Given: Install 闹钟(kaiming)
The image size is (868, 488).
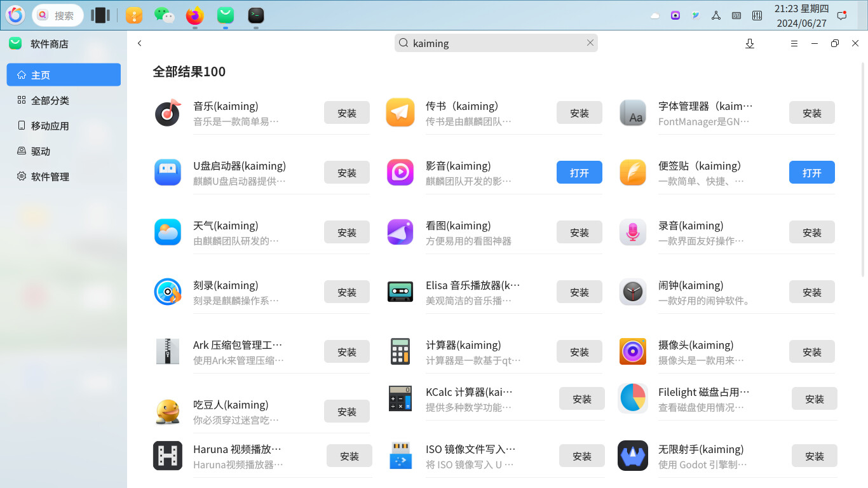Looking at the screenshot, I should coord(812,292).
